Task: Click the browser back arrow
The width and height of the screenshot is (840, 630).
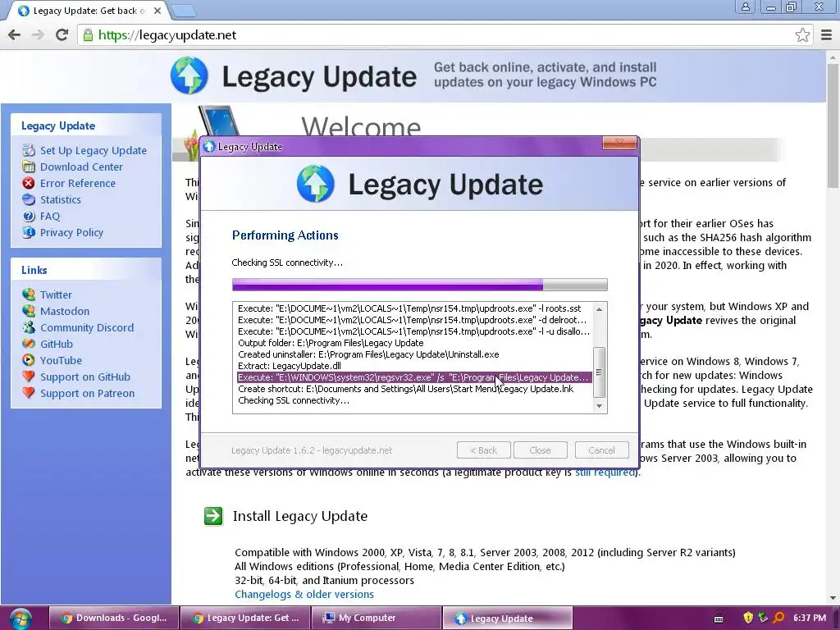Action: tap(15, 34)
